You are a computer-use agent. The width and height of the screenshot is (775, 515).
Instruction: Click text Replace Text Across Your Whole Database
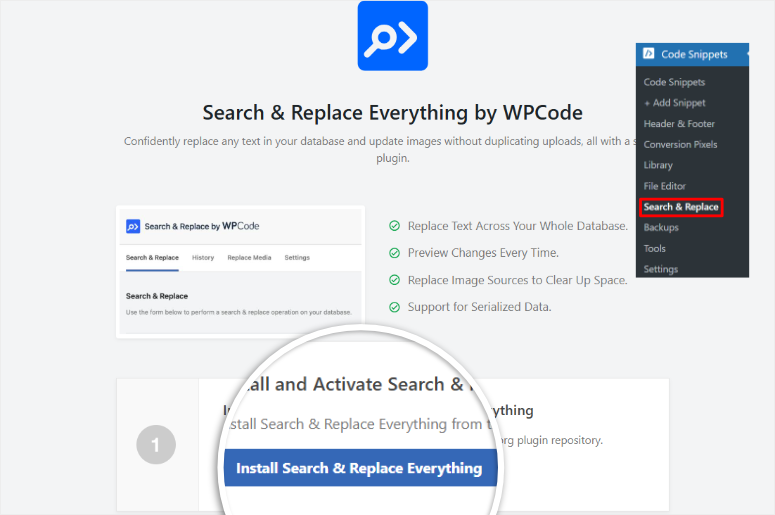(x=517, y=226)
